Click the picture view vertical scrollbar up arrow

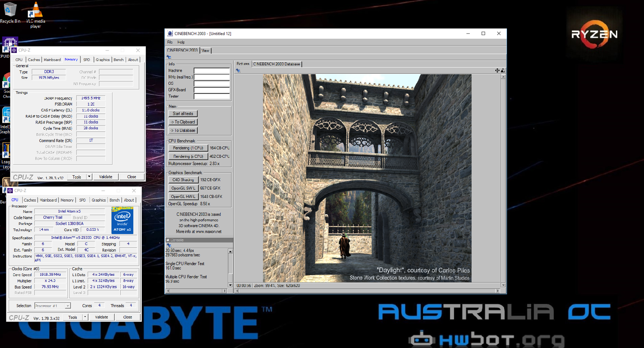point(503,77)
